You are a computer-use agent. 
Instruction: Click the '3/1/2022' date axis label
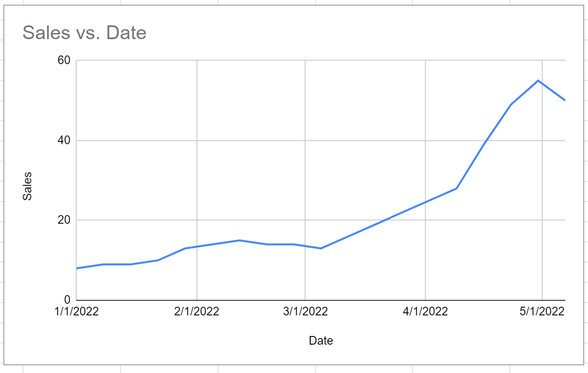[305, 312]
